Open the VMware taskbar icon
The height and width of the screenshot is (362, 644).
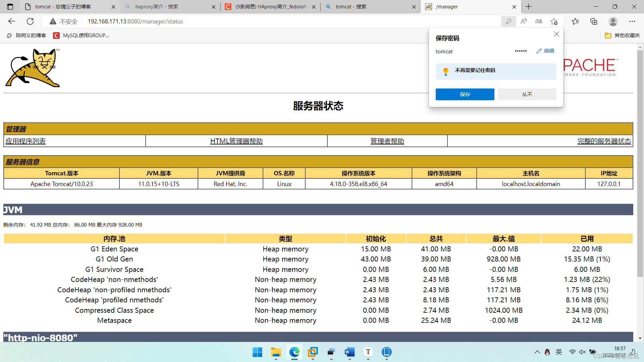pos(313,352)
